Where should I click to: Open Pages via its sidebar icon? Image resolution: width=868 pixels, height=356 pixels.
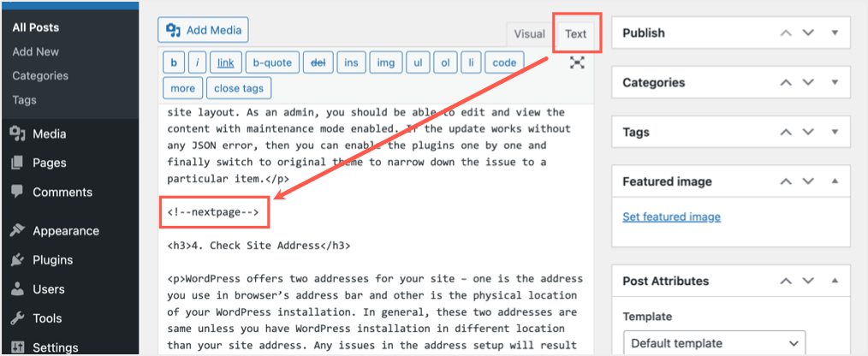(17, 163)
